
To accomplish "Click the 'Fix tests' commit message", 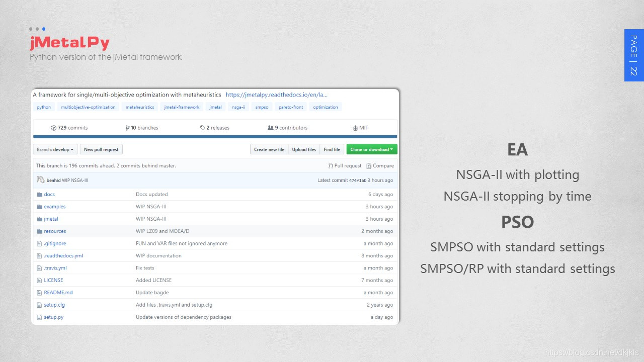I will (x=145, y=268).
